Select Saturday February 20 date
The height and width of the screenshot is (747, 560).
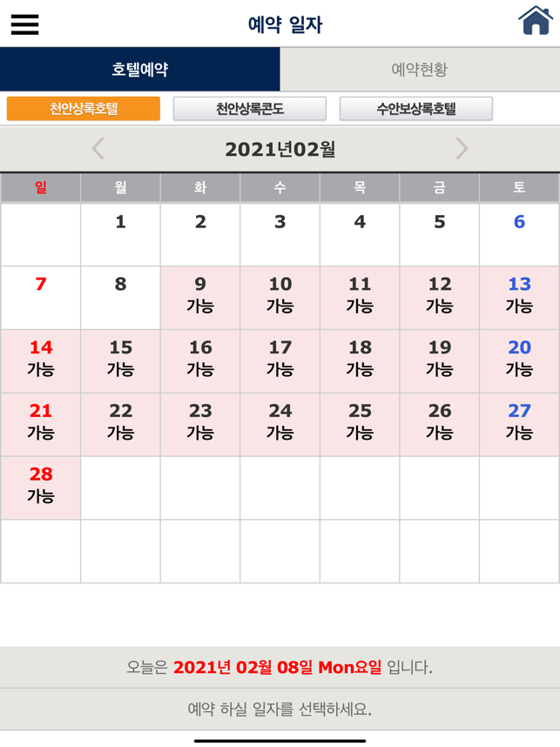click(x=519, y=361)
